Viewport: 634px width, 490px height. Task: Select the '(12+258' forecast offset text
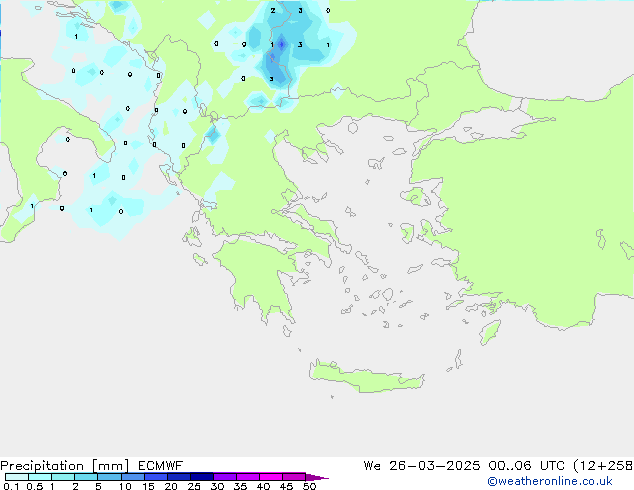pyautogui.click(x=603, y=466)
